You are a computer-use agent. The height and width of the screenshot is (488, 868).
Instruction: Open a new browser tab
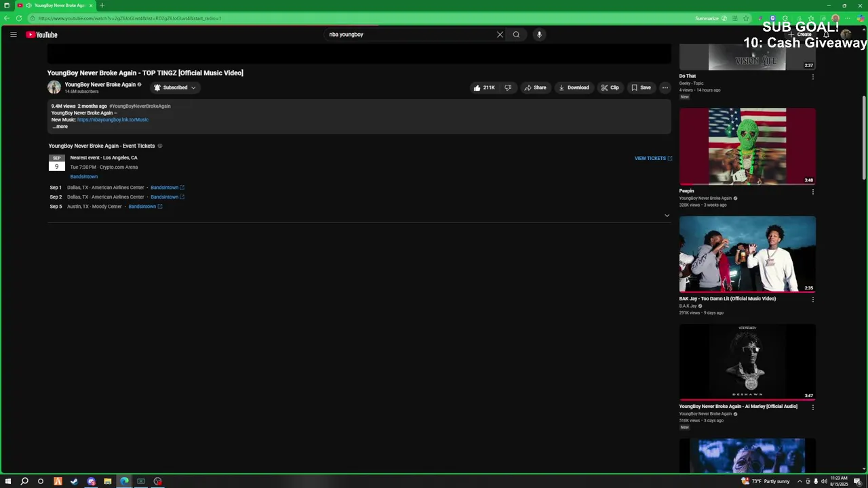point(102,5)
